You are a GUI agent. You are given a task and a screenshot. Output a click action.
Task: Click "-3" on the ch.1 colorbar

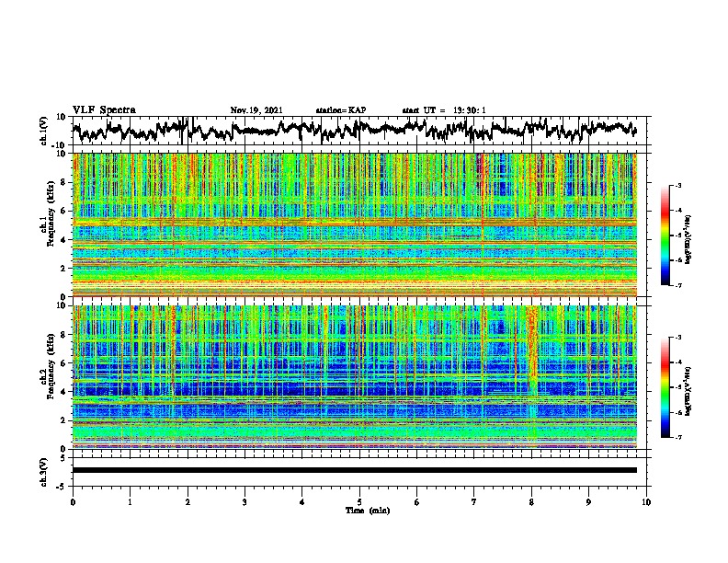coord(678,185)
